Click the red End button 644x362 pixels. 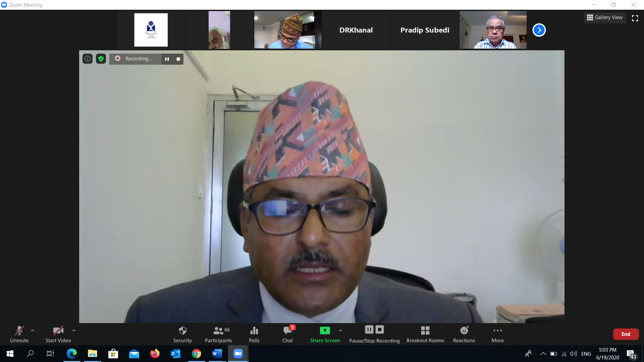click(626, 334)
